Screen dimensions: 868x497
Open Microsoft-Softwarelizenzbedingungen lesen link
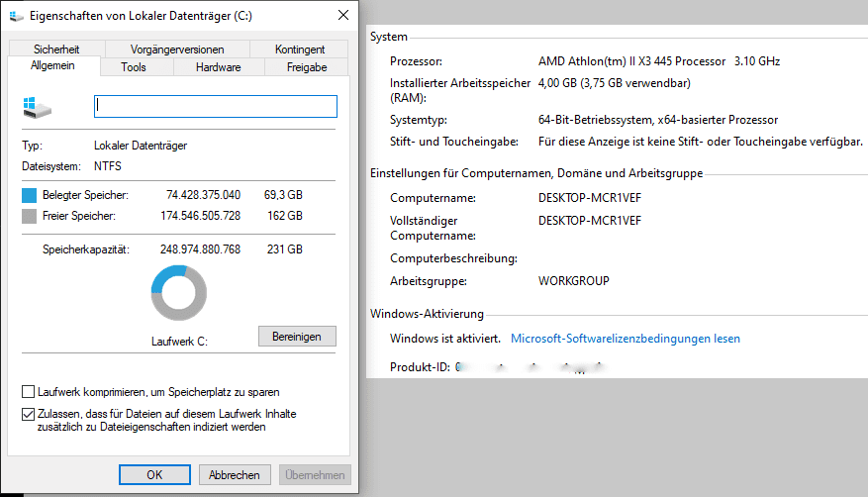(x=625, y=339)
